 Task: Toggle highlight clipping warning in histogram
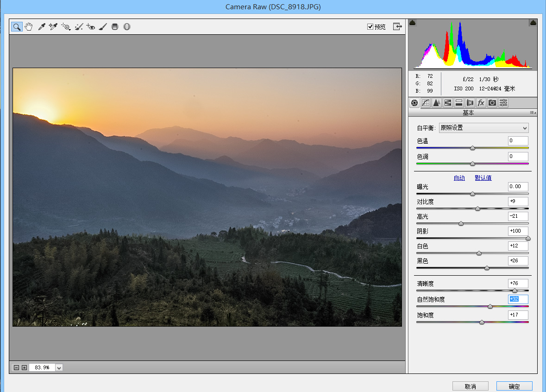tap(533, 23)
